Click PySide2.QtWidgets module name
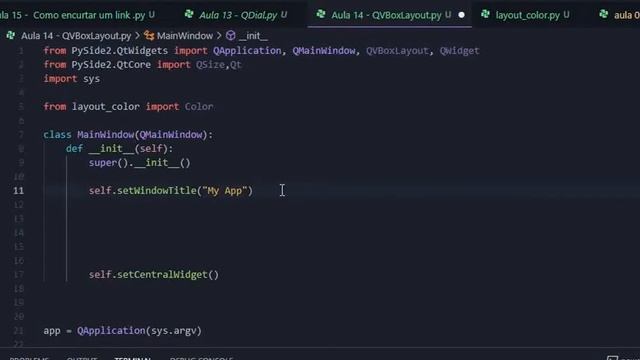The height and width of the screenshot is (360, 640). [120, 51]
